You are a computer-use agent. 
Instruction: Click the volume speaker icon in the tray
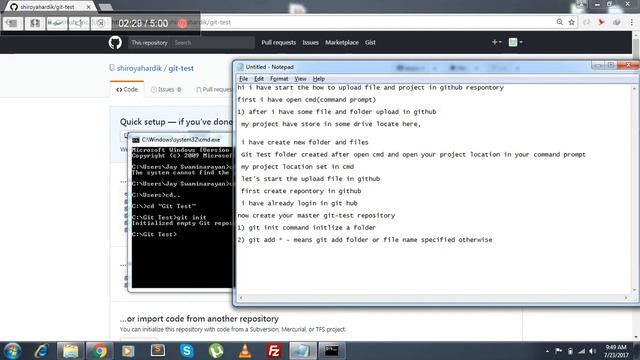(593, 351)
